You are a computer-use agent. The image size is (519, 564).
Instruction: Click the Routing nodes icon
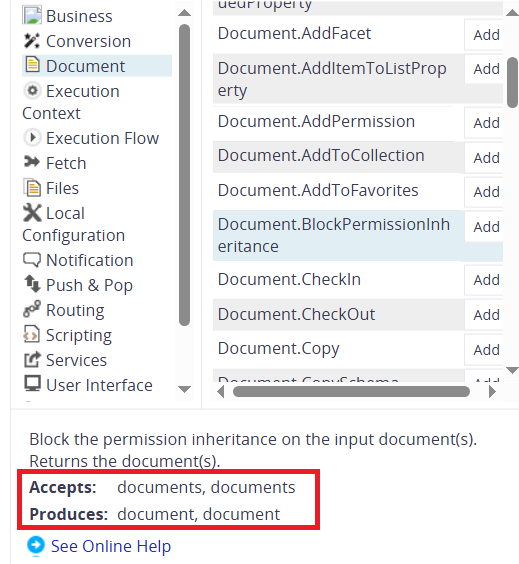(x=32, y=309)
